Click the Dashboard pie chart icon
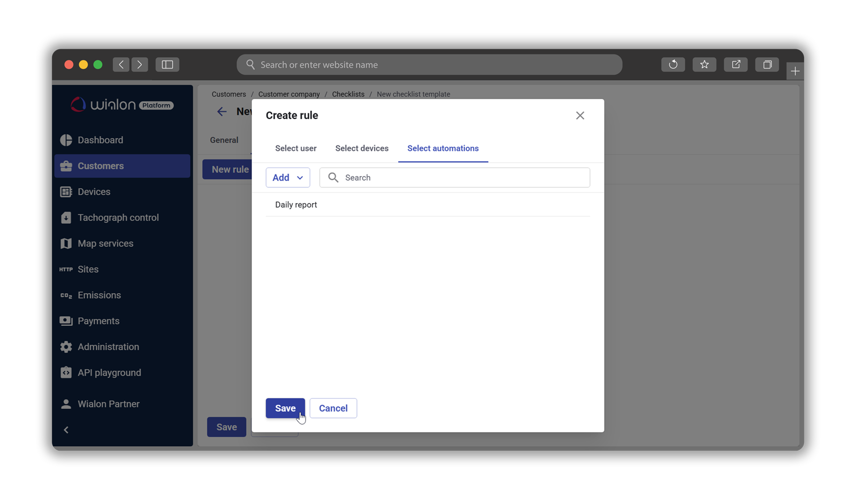Screen dimensions: 856x504 66,140
